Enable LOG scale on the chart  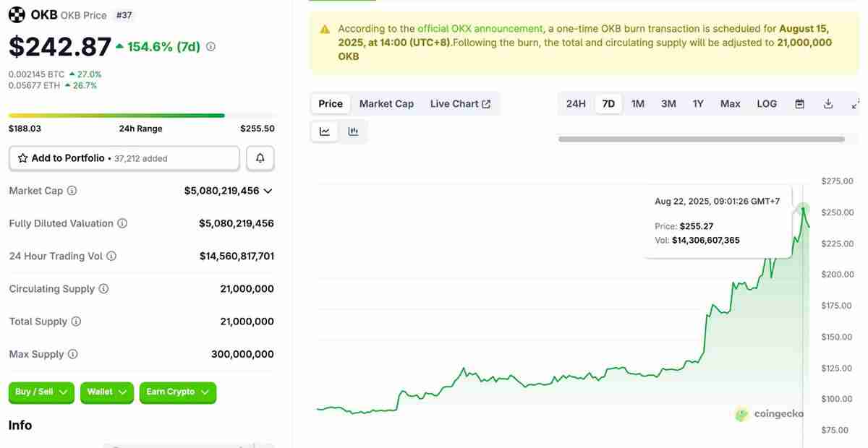click(766, 103)
